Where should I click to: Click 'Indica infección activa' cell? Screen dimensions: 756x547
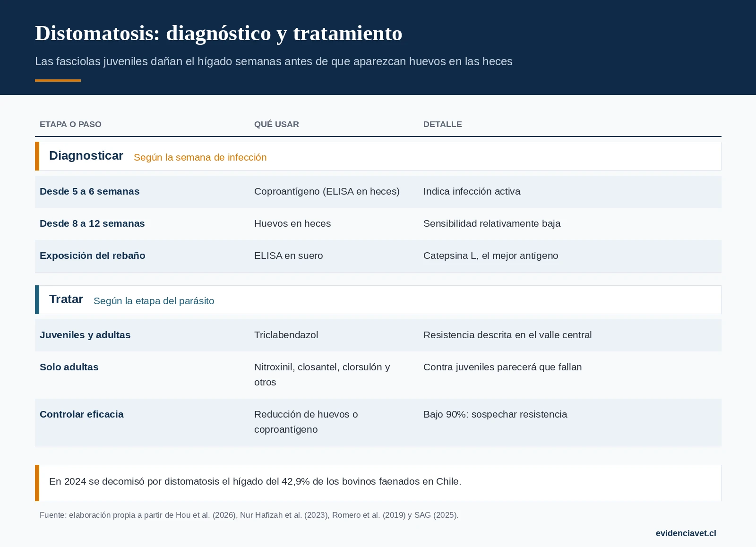[x=472, y=191]
